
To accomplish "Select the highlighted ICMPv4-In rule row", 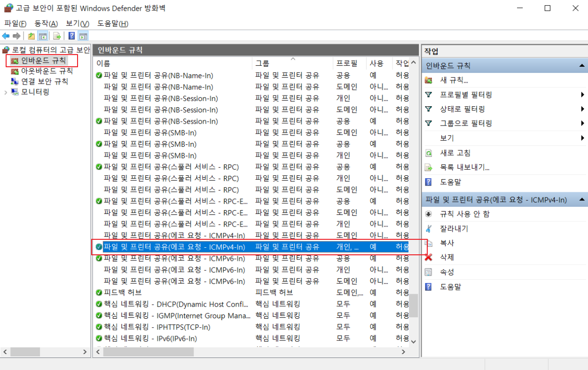I will 251,247.
